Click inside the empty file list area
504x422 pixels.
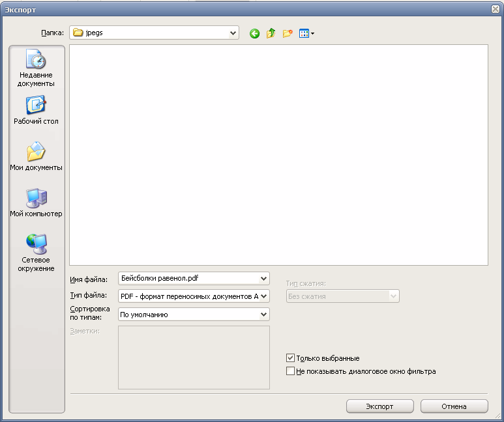[x=278, y=155]
